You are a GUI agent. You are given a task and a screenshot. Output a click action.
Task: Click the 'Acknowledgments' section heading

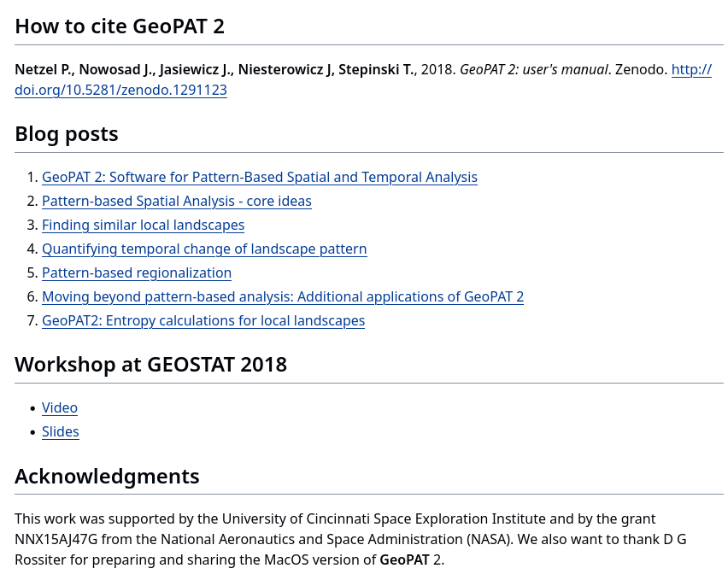tap(107, 477)
